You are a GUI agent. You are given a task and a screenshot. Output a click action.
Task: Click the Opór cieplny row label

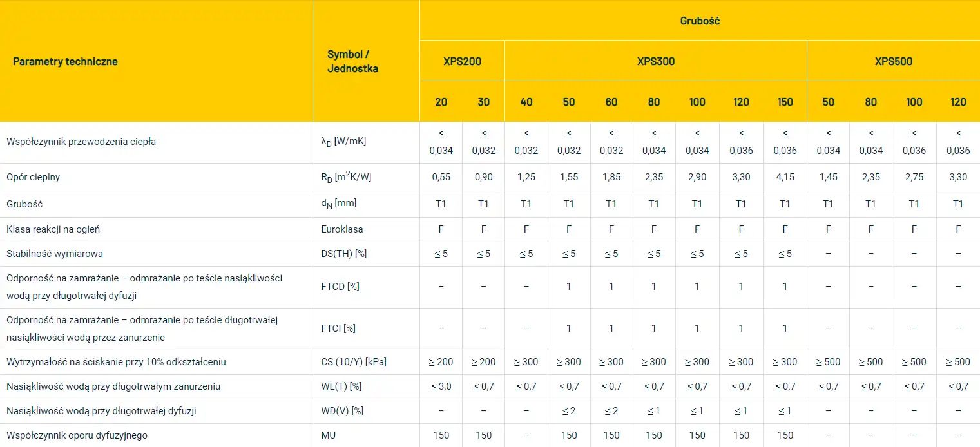tap(33, 177)
